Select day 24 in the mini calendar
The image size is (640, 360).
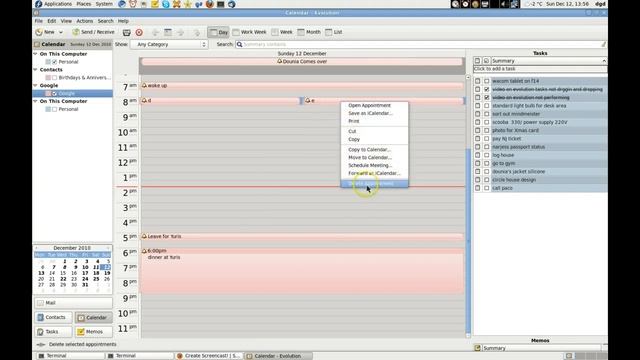[x=85, y=279]
